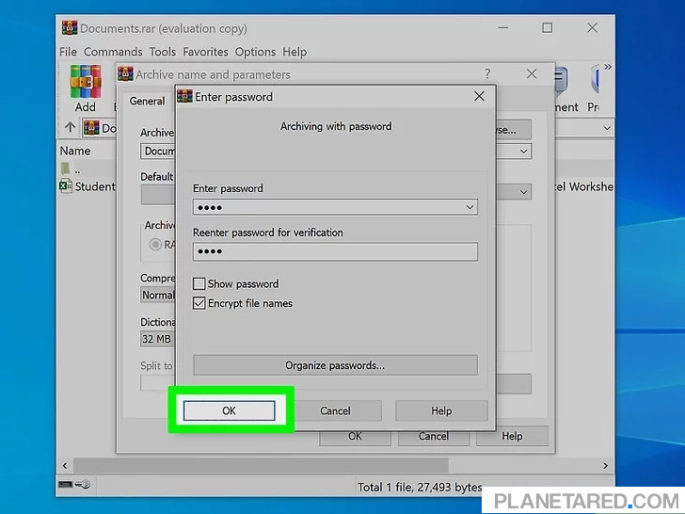Close the Enter password dialog
This screenshot has height=514, width=685.
pos(479,97)
